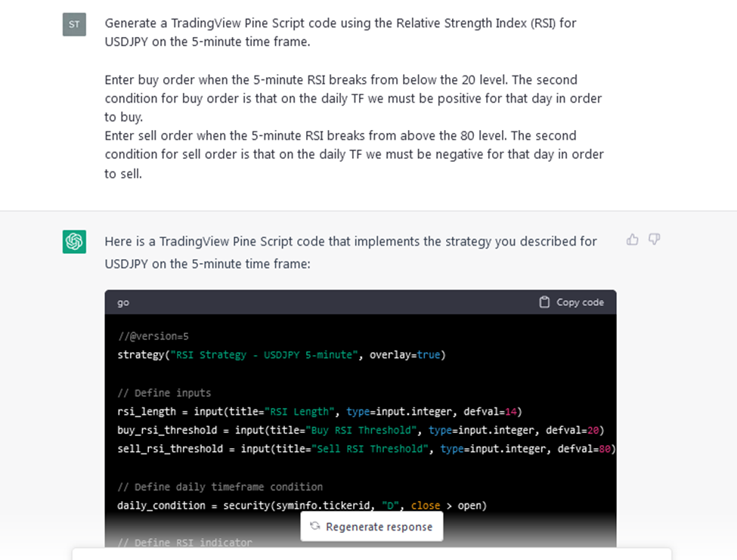Click the strategy RSI Strategy code line
The image size is (737, 560).
281,354
